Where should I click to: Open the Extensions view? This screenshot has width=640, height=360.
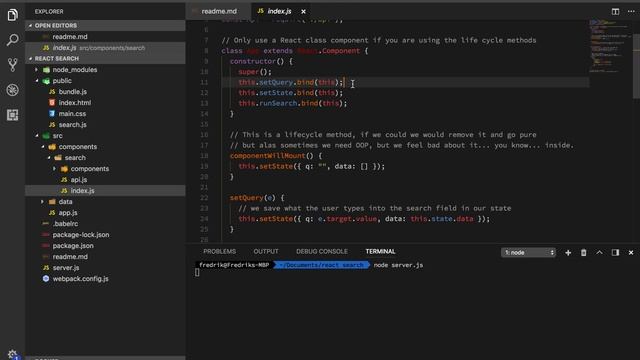pos(12,115)
